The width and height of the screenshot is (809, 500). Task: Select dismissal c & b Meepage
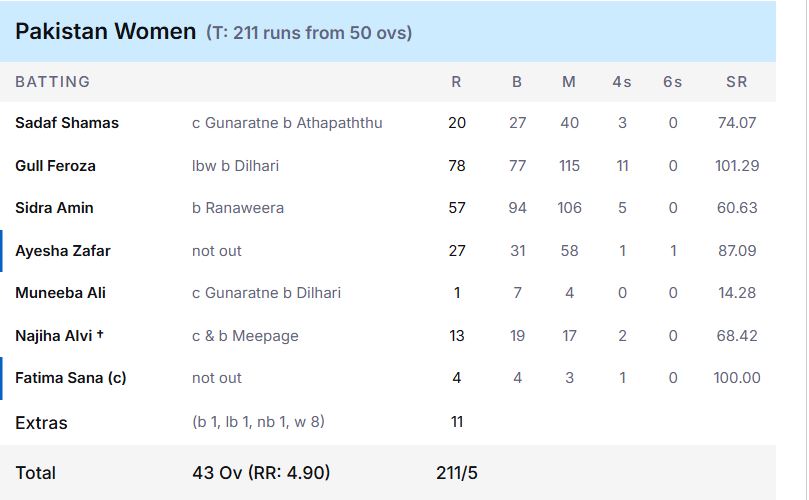pyautogui.click(x=245, y=336)
